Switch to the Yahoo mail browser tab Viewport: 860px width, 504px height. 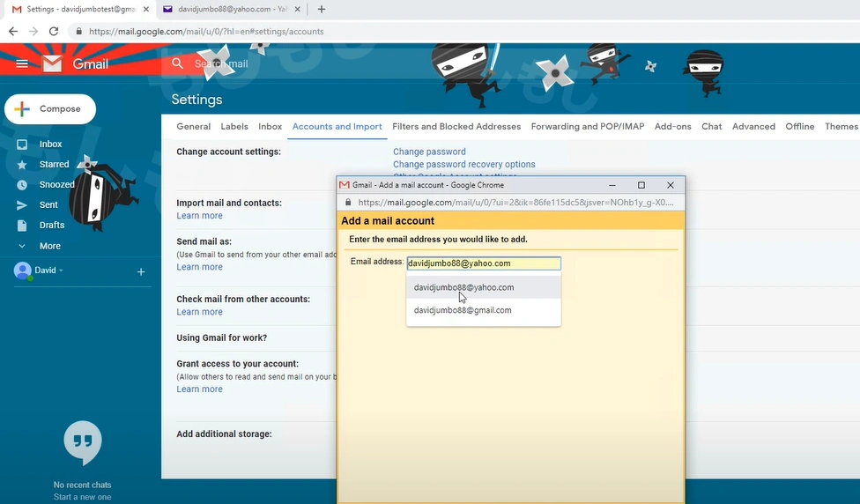231,9
